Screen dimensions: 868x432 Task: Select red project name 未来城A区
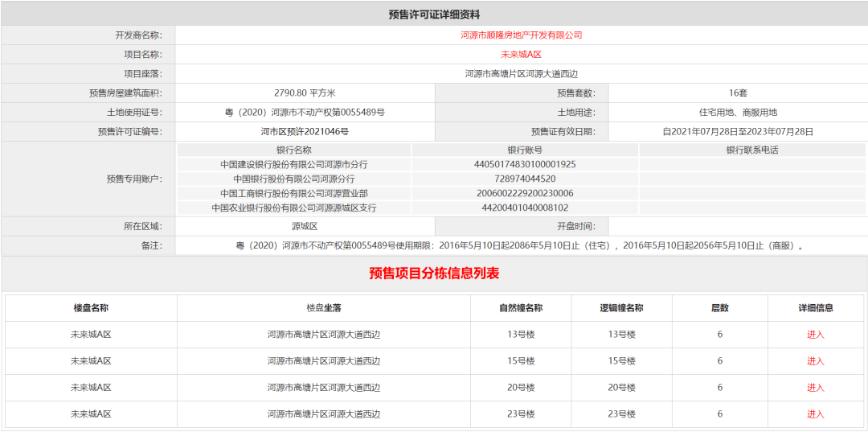click(521, 55)
